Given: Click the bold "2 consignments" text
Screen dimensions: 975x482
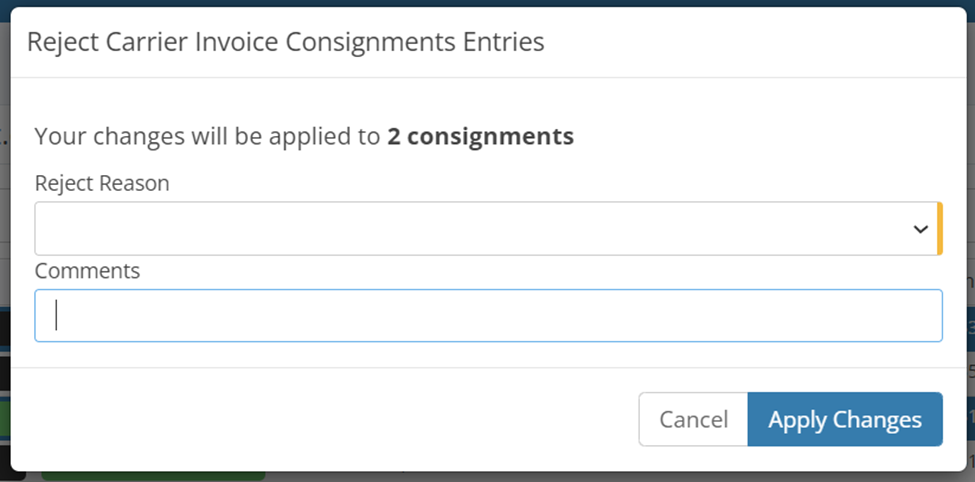Looking at the screenshot, I should [480, 136].
